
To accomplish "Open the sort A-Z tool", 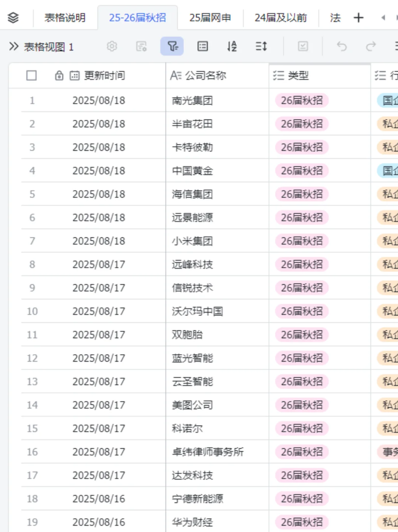I will point(232,46).
